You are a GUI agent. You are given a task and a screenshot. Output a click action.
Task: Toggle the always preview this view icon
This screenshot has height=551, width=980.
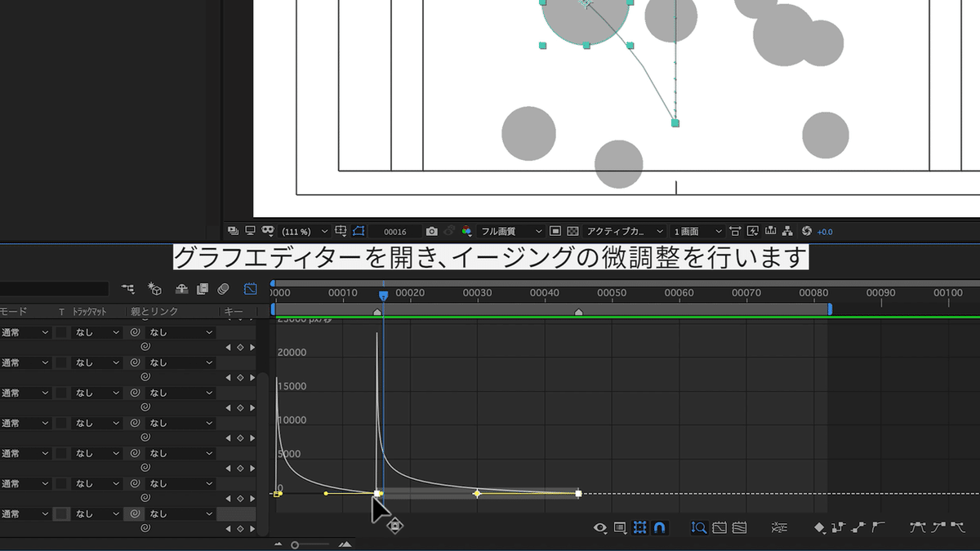[x=234, y=232]
